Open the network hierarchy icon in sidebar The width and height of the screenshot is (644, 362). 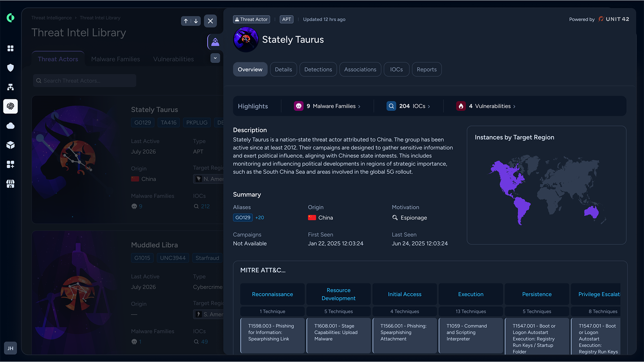coord(10,87)
